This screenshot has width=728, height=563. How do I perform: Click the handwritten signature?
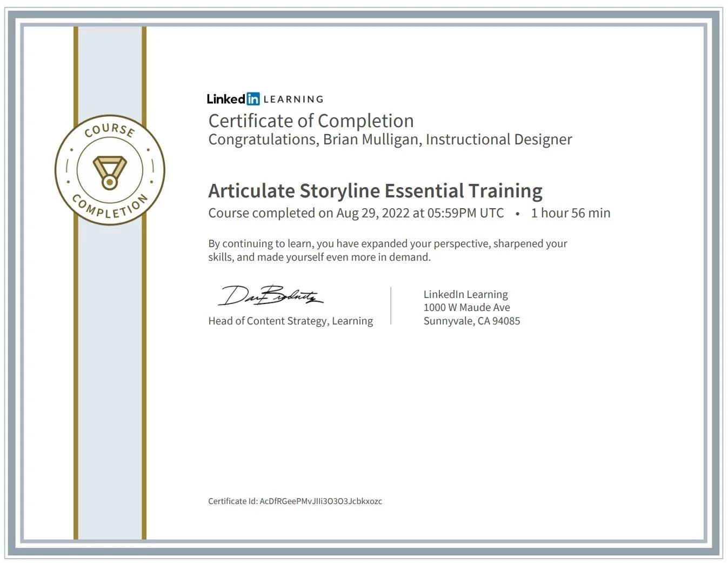click(x=270, y=295)
